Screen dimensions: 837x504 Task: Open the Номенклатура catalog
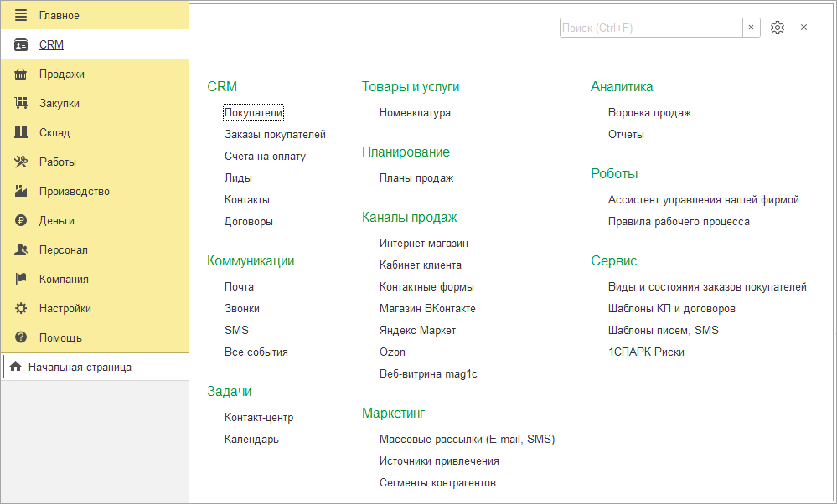(415, 112)
